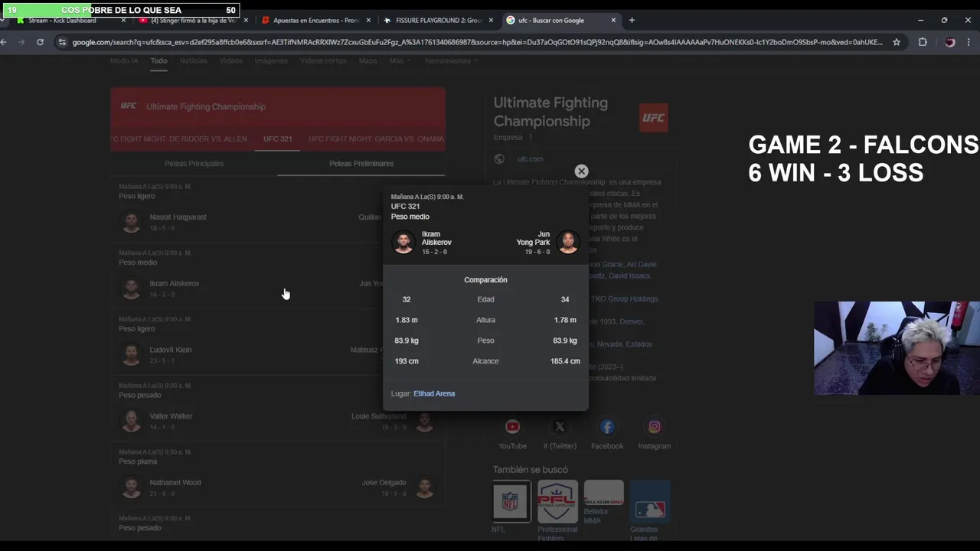The image size is (980, 551).
Task: Select the UFC 321 event tab
Action: tap(277, 139)
